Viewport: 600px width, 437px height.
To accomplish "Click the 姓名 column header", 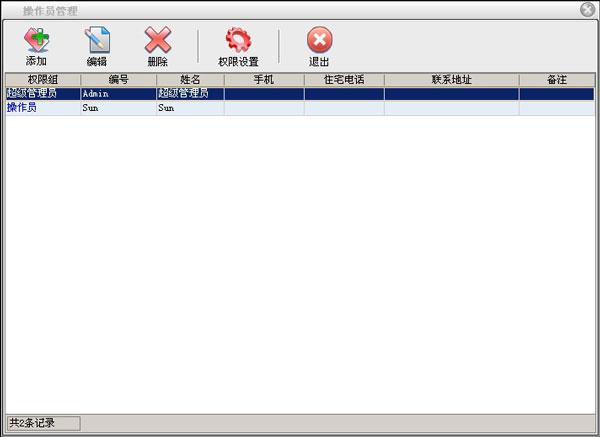I will 190,79.
